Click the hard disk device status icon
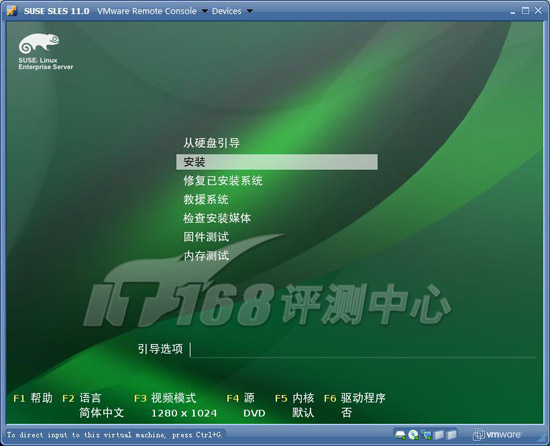 (x=400, y=435)
